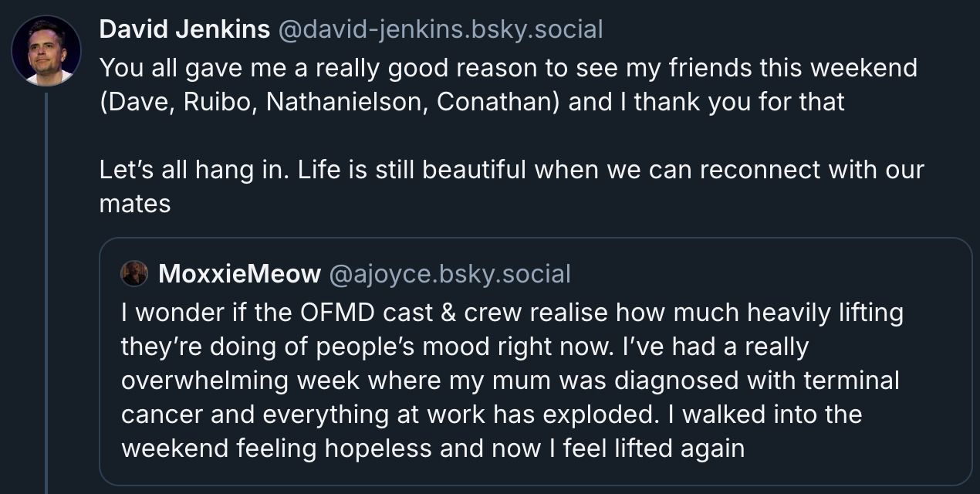Open the David Jenkins display name link
The height and width of the screenshot is (494, 980).
[184, 30]
